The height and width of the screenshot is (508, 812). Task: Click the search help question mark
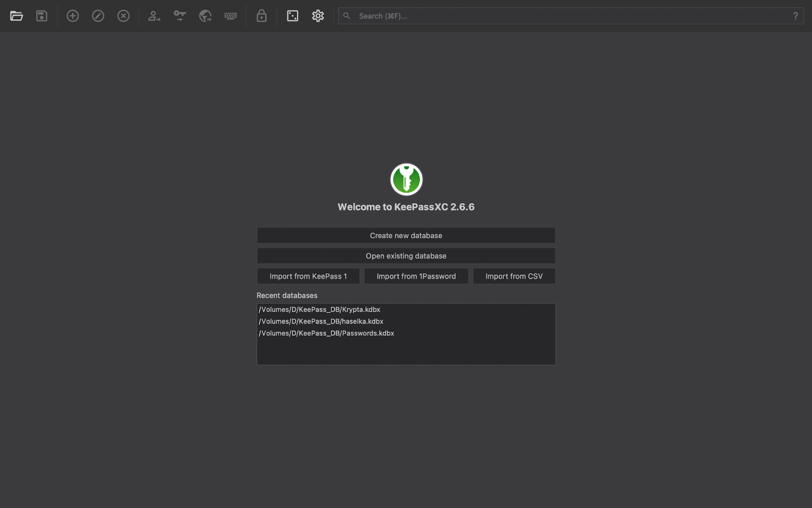click(x=795, y=16)
